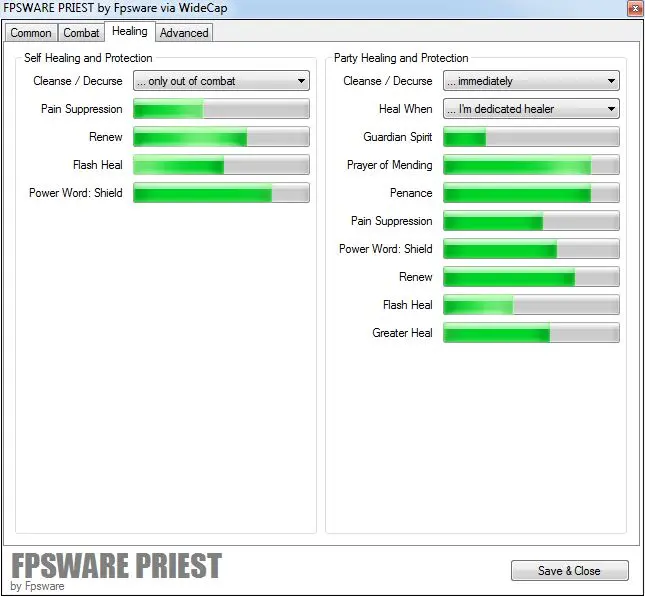Adjust the self Power Word: Shield slider
The image size is (645, 597).
tap(221, 193)
